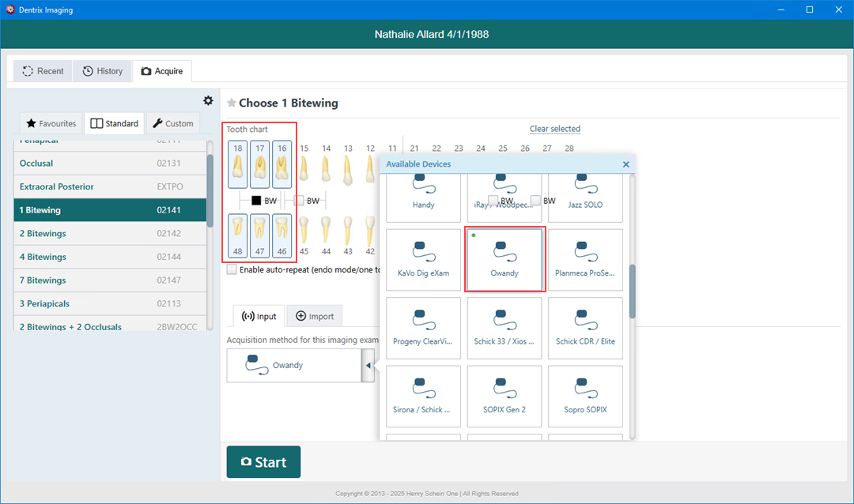
Task: Open the Owandy acquisition method selector
Action: pyautogui.click(x=293, y=366)
